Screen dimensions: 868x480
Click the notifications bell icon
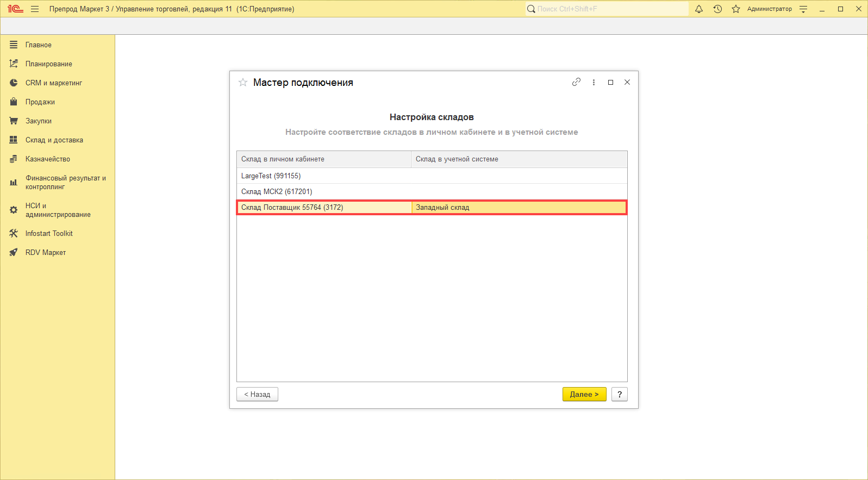(699, 9)
